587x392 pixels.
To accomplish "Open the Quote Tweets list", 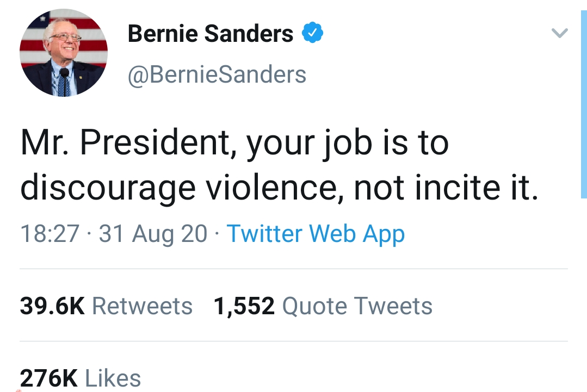I will pyautogui.click(x=357, y=306).
